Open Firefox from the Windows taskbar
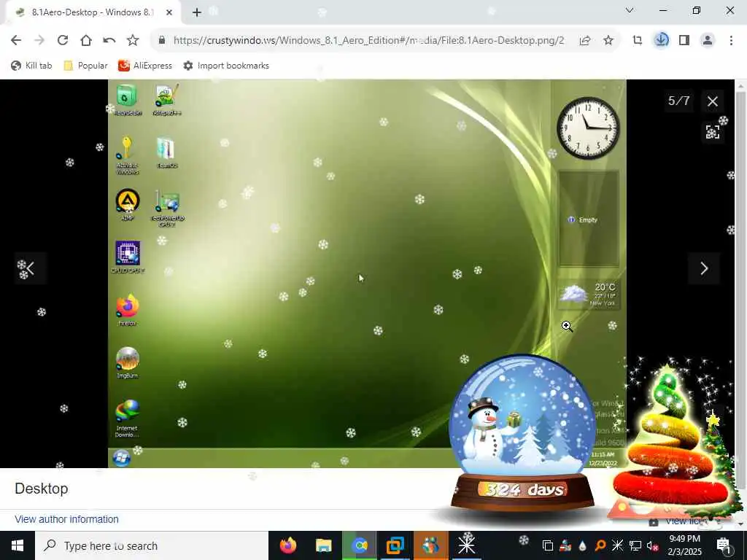 (x=287, y=545)
